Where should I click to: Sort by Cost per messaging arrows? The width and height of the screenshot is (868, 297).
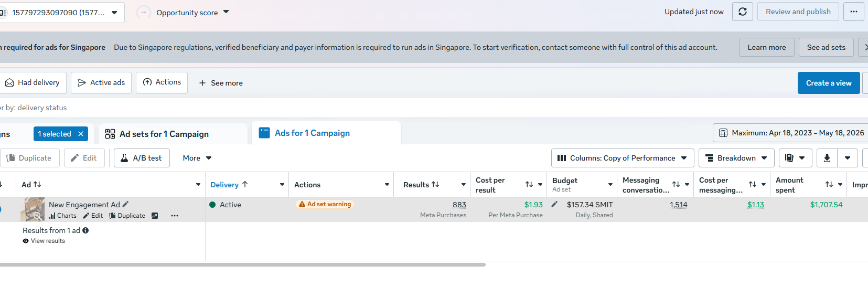(753, 184)
